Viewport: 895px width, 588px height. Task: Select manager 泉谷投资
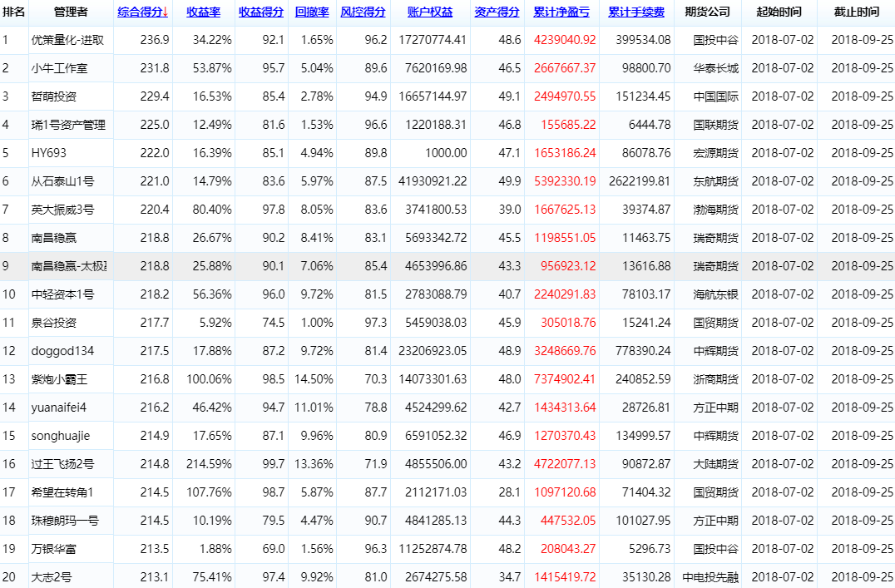54,323
